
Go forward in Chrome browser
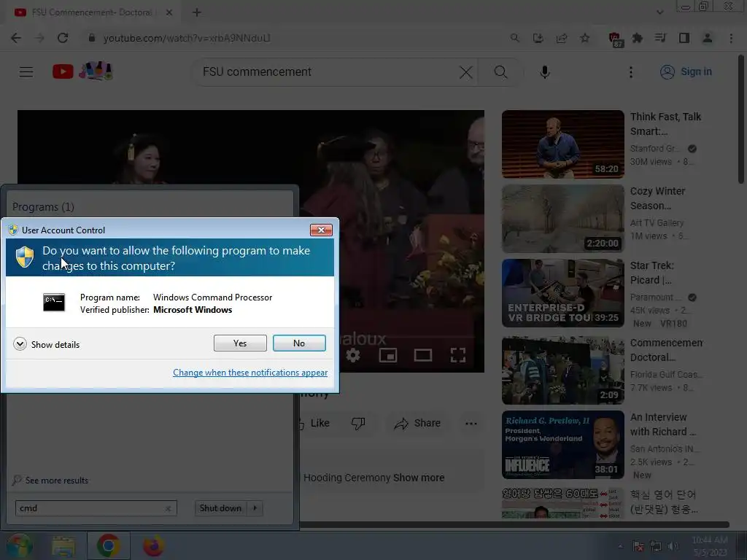point(39,38)
